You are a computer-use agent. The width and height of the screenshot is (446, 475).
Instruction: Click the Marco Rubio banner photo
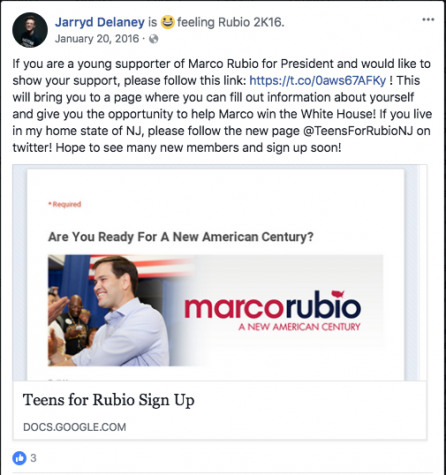(x=215, y=310)
